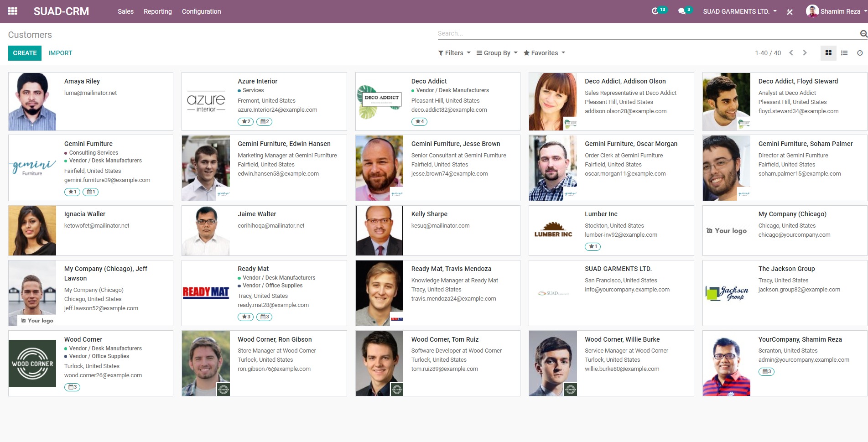This screenshot has height=442, width=868.
Task: Click Azure Interior opportunities star badge
Action: tap(246, 122)
